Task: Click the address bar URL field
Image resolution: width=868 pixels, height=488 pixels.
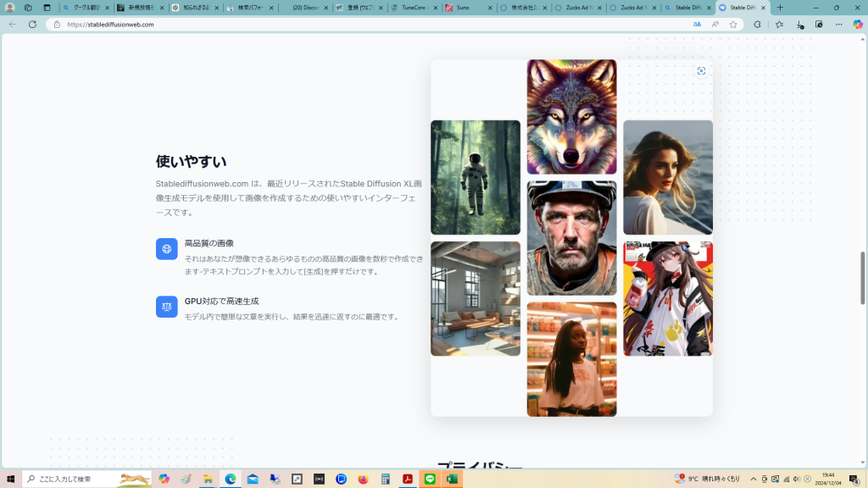Action: click(x=339, y=25)
